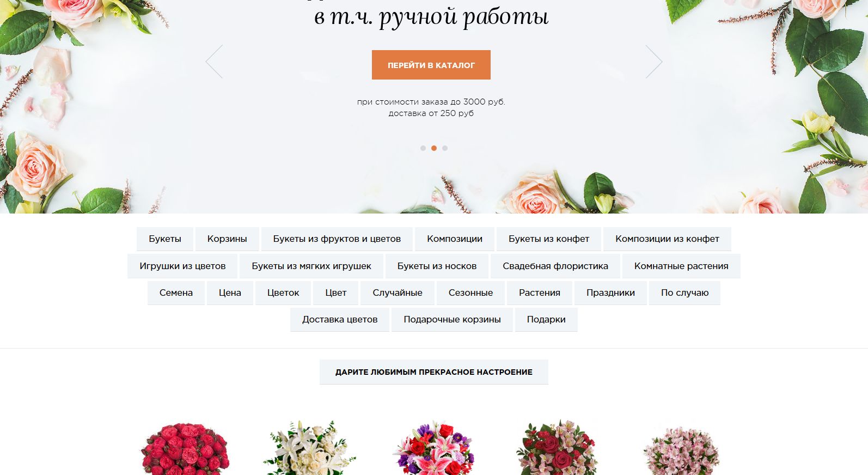The width and height of the screenshot is (868, 475).
Task: Click the previous slide arrow
Action: [214, 62]
